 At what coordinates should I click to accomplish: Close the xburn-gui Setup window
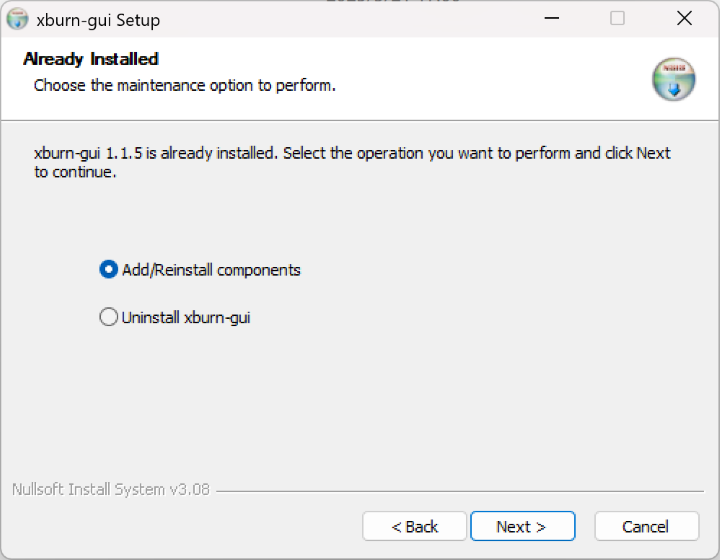click(684, 18)
